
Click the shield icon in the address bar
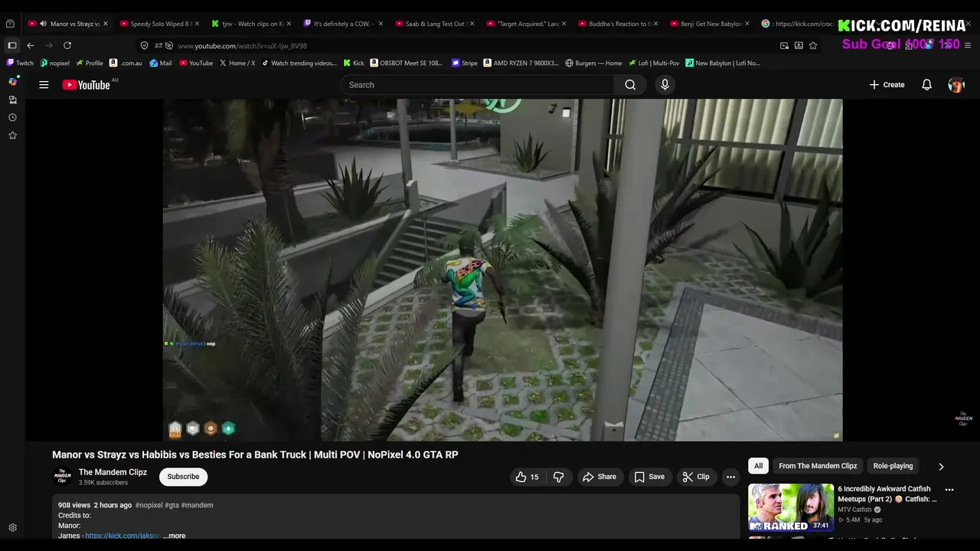(x=144, y=46)
